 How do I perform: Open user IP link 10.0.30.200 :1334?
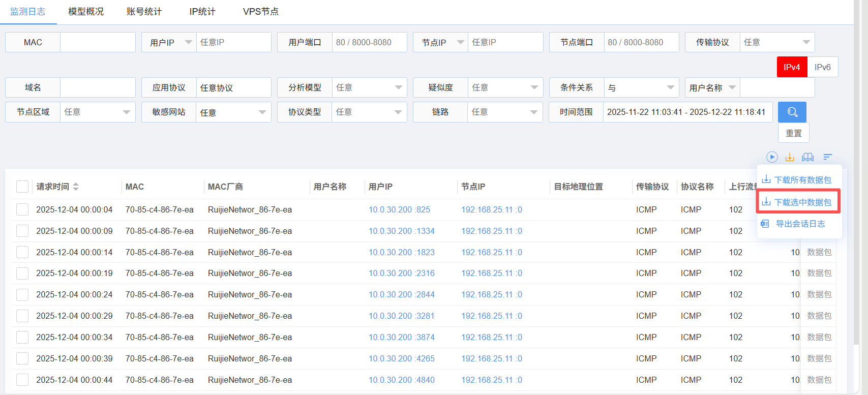(401, 231)
